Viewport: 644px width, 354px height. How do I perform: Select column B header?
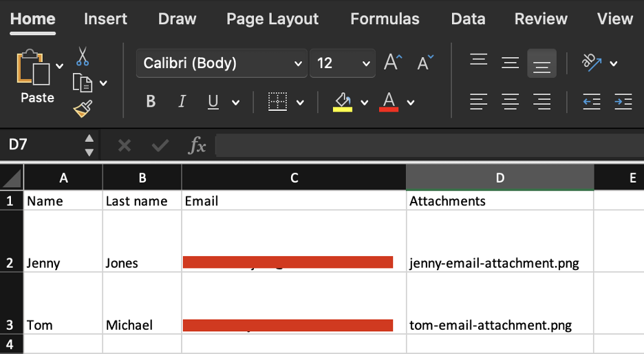(x=142, y=178)
